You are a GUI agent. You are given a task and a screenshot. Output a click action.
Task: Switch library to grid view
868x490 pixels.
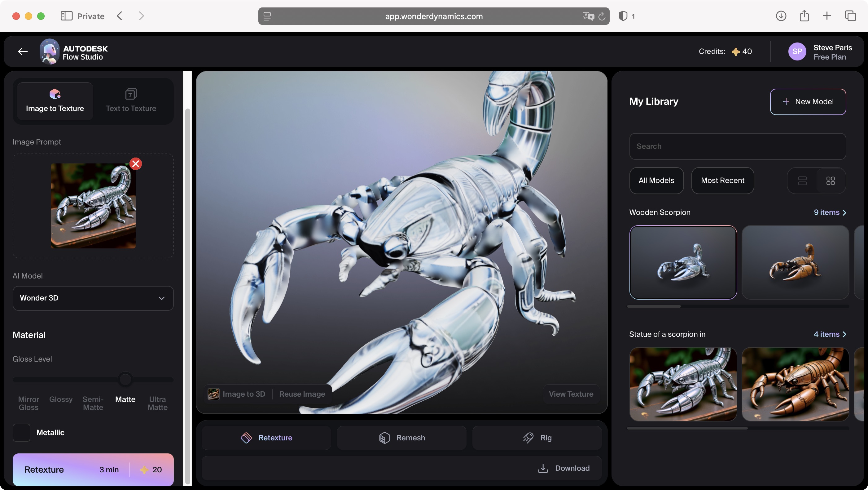pos(831,181)
